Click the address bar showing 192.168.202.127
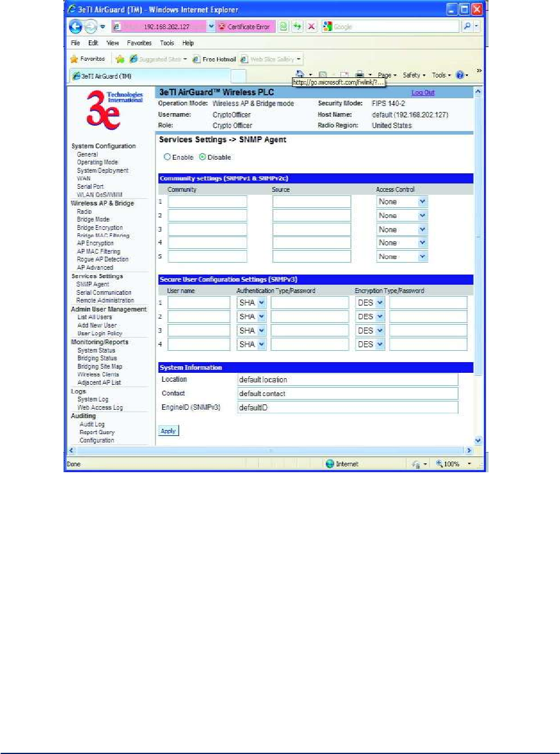Viewport: 560px width, 754px height. (x=159, y=27)
